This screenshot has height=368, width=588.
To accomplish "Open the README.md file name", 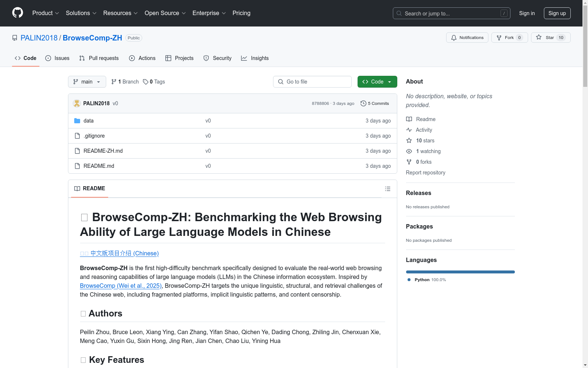I will click(99, 166).
